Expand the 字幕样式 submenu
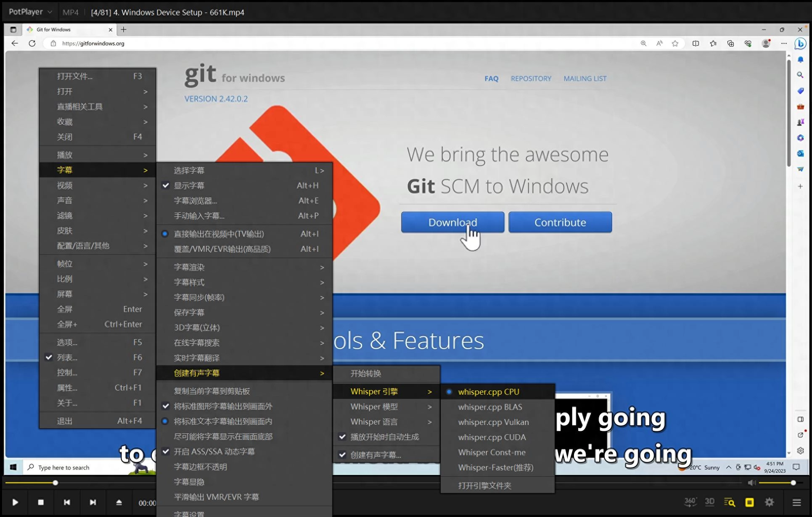 tap(245, 282)
